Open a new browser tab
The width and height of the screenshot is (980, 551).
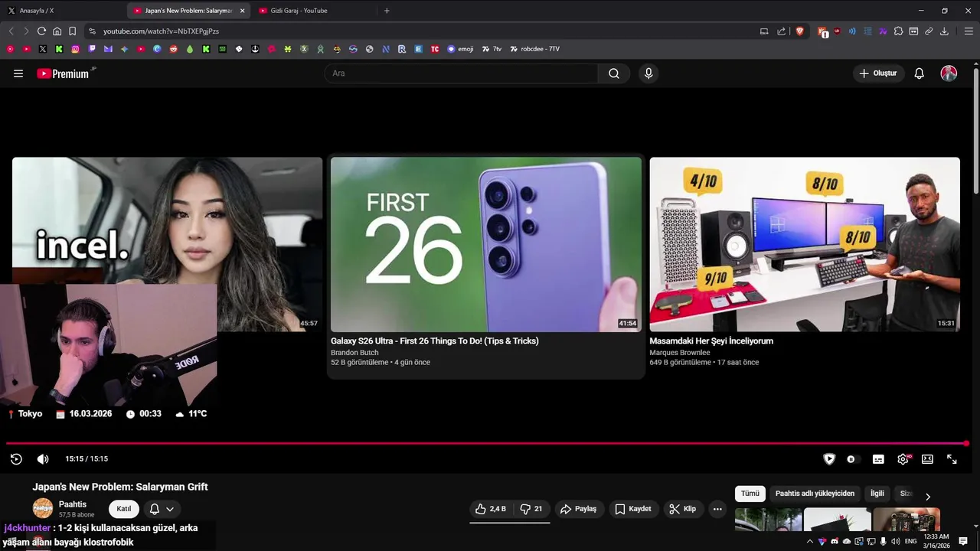(387, 11)
